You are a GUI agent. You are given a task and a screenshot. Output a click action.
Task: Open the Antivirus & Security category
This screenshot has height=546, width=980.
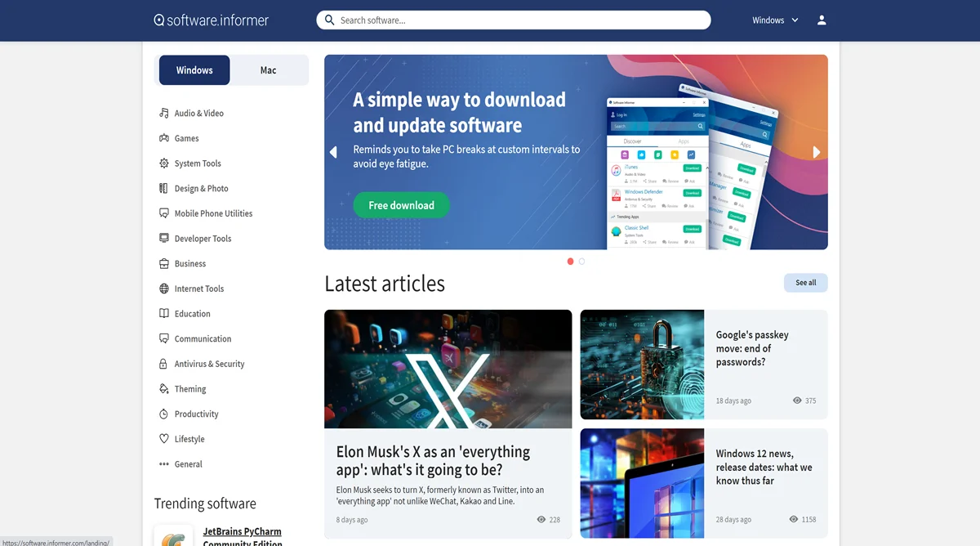coord(210,364)
